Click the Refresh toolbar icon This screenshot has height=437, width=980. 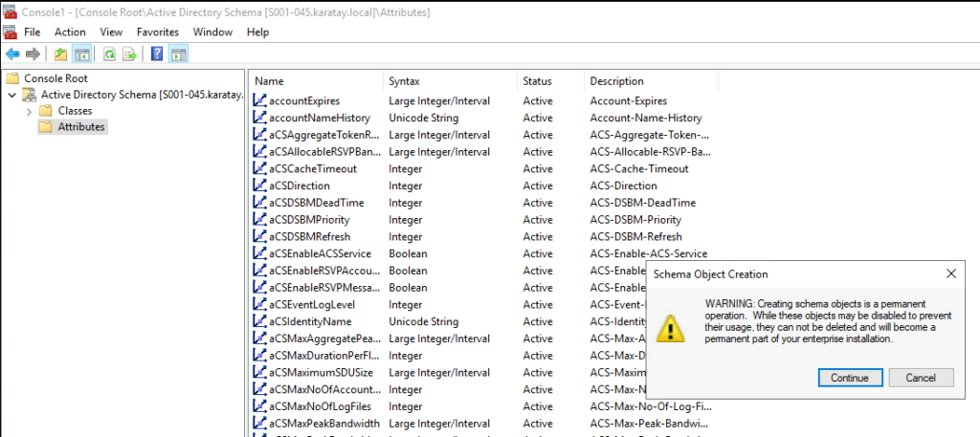pos(109,55)
